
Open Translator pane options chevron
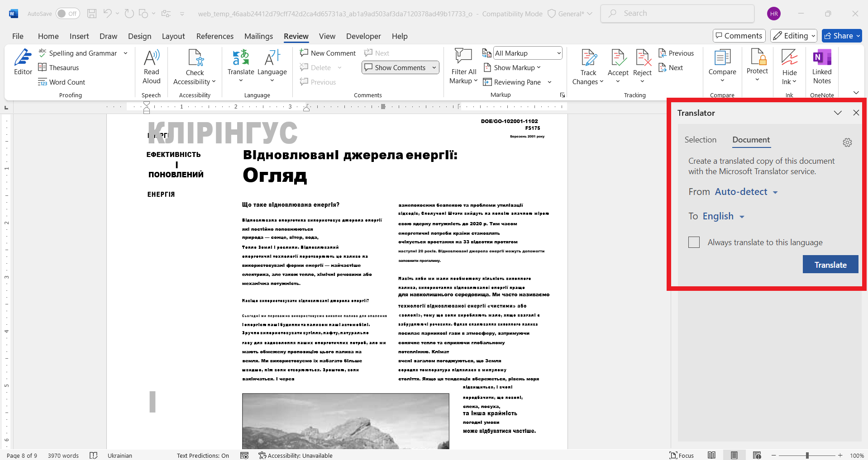pos(838,113)
